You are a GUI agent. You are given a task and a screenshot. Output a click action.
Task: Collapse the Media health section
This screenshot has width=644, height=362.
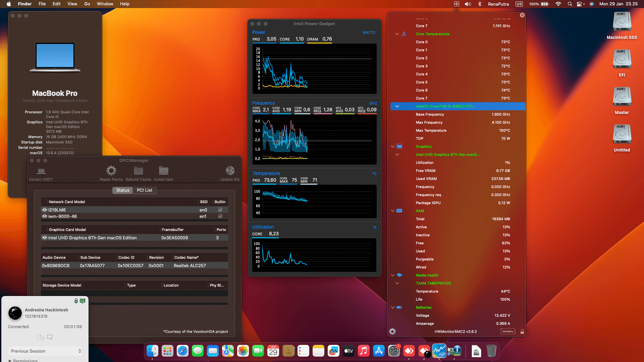[393, 275]
